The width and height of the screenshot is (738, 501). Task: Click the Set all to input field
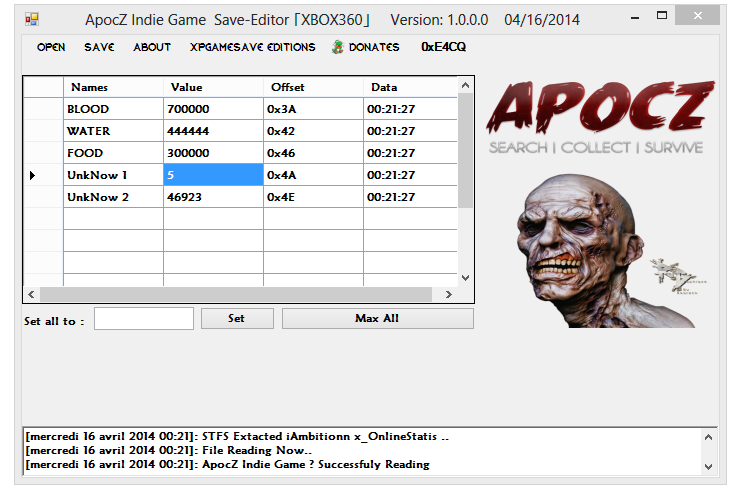click(x=144, y=319)
